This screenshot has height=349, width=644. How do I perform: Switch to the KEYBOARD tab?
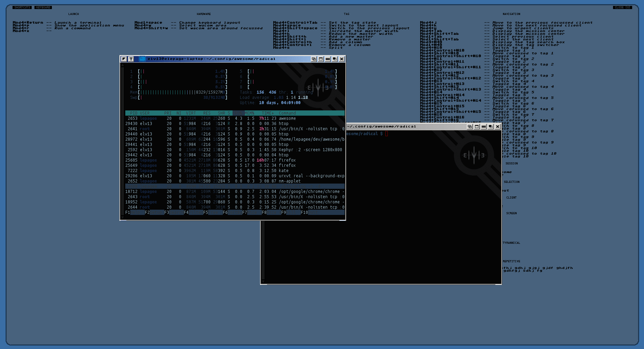(43, 7)
